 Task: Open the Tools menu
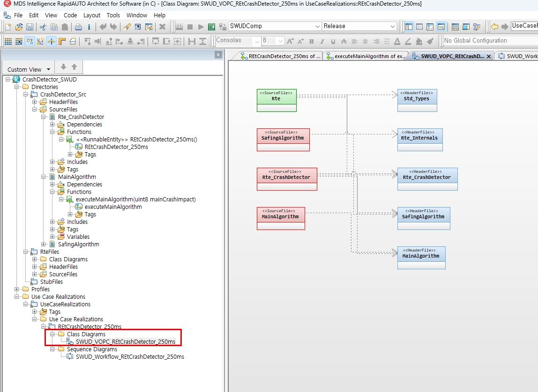pyautogui.click(x=113, y=15)
